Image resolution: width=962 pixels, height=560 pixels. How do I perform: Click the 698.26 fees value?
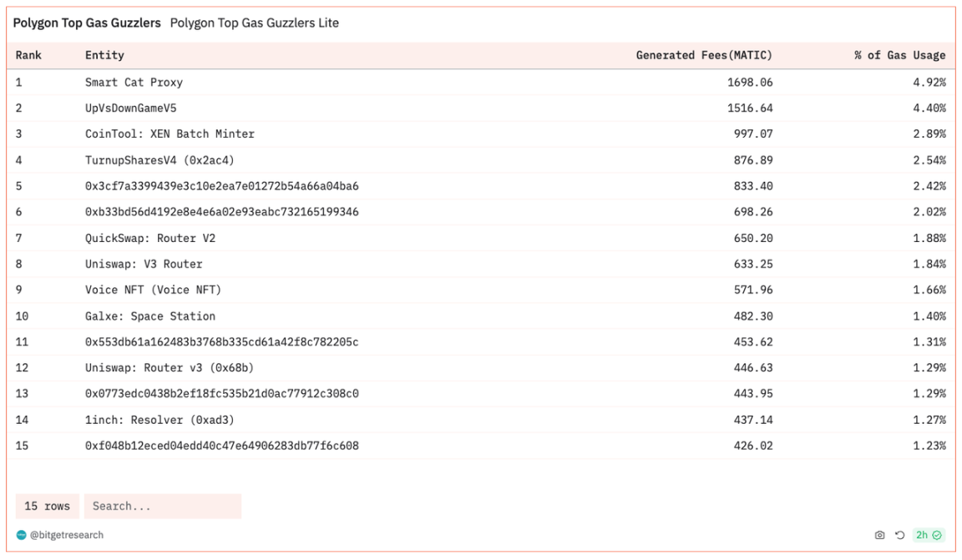753,212
